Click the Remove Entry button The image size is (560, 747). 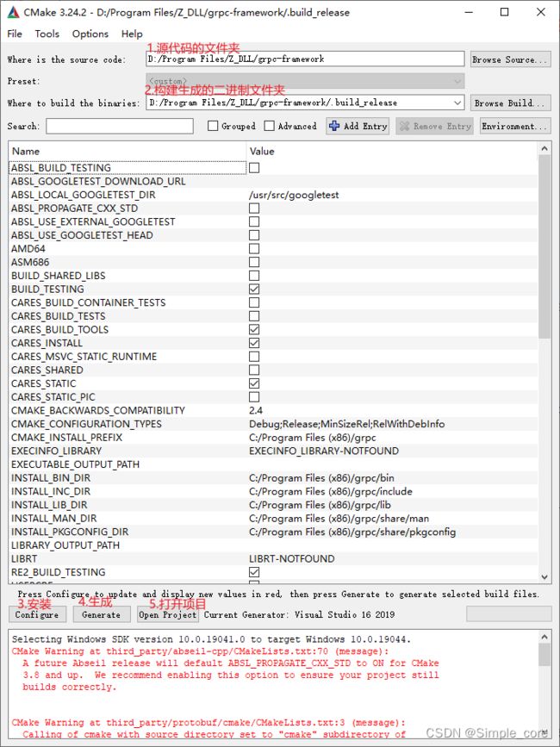[435, 126]
